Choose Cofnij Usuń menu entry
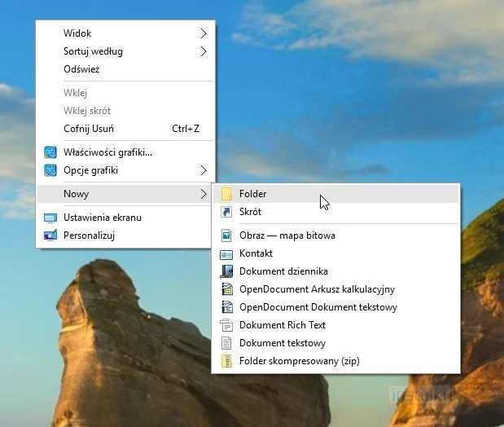 (x=89, y=129)
